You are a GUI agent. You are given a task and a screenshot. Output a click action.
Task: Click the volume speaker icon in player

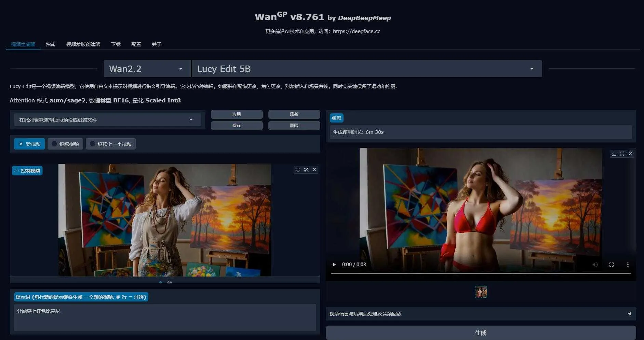click(595, 265)
